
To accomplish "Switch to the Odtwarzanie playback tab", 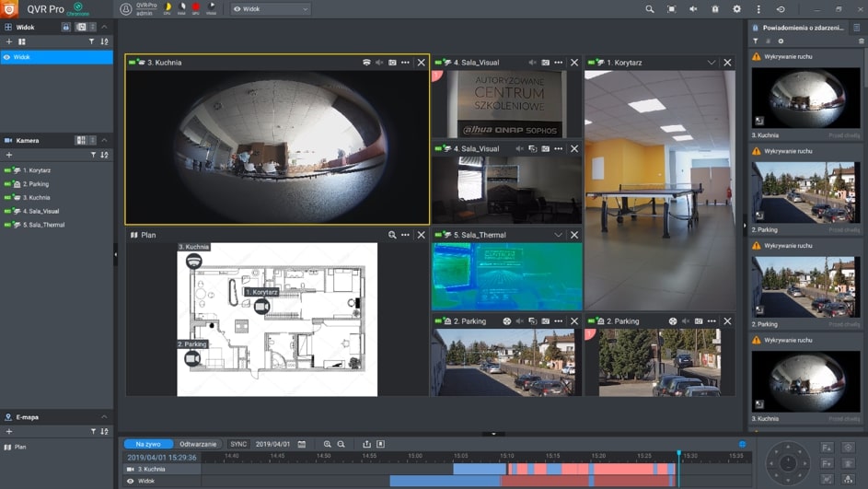I will point(198,444).
